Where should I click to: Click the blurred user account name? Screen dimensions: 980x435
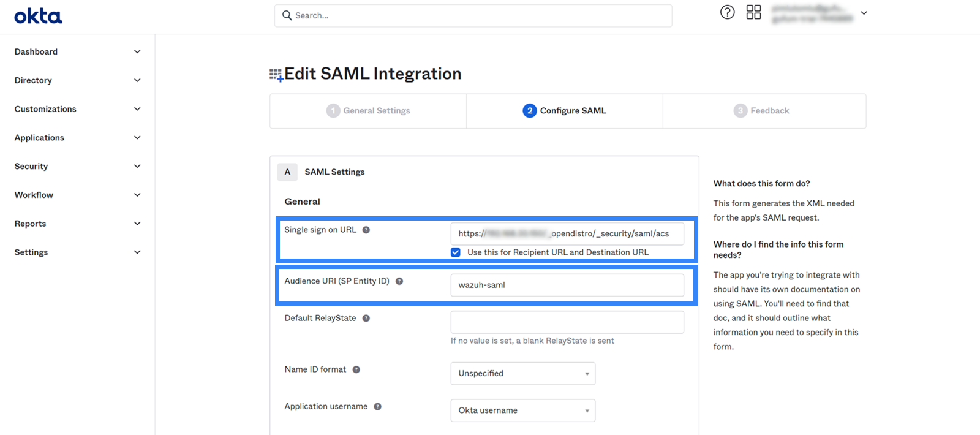tap(812, 13)
